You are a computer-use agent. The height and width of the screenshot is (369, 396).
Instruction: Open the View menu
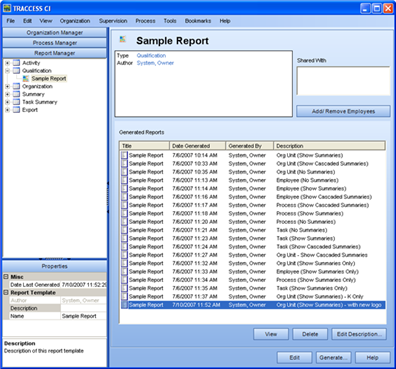46,21
